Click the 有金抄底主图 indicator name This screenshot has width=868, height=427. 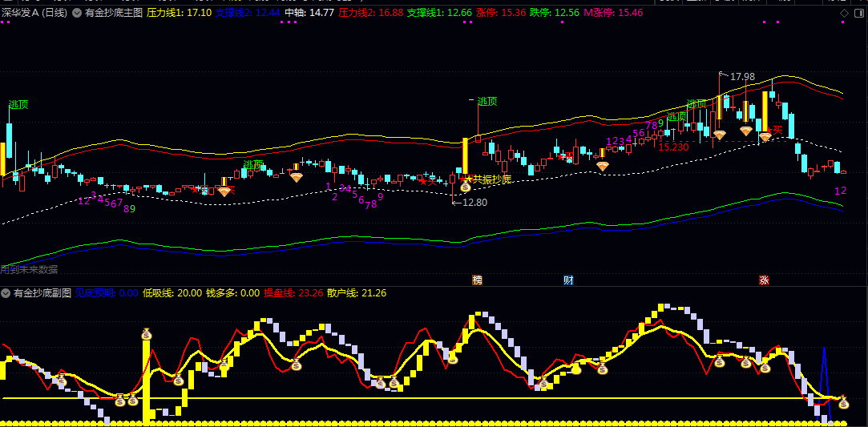point(114,13)
